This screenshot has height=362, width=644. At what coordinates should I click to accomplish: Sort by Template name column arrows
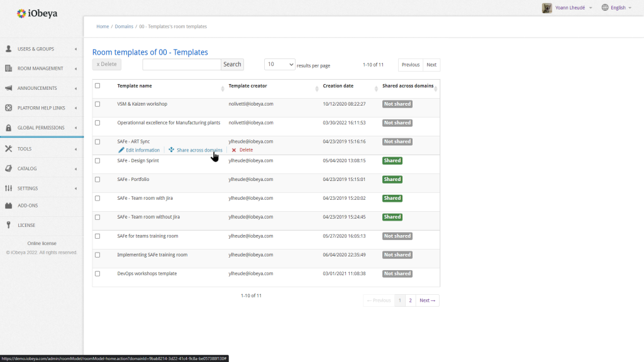pyautogui.click(x=223, y=89)
